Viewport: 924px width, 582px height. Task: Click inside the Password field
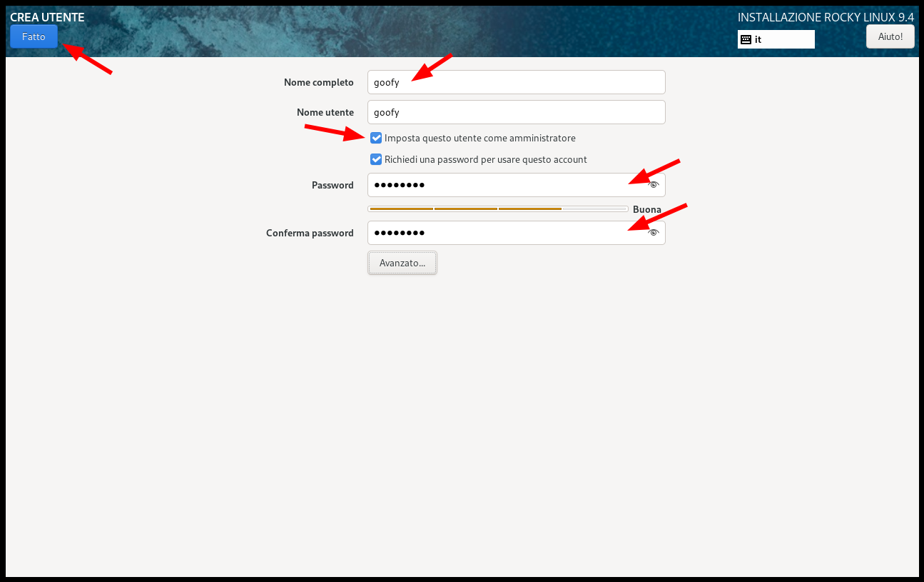(517, 185)
